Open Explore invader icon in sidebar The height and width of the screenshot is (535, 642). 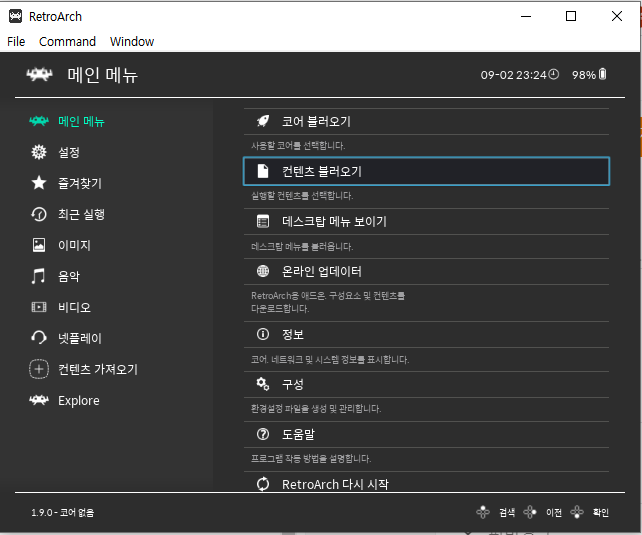coord(39,400)
